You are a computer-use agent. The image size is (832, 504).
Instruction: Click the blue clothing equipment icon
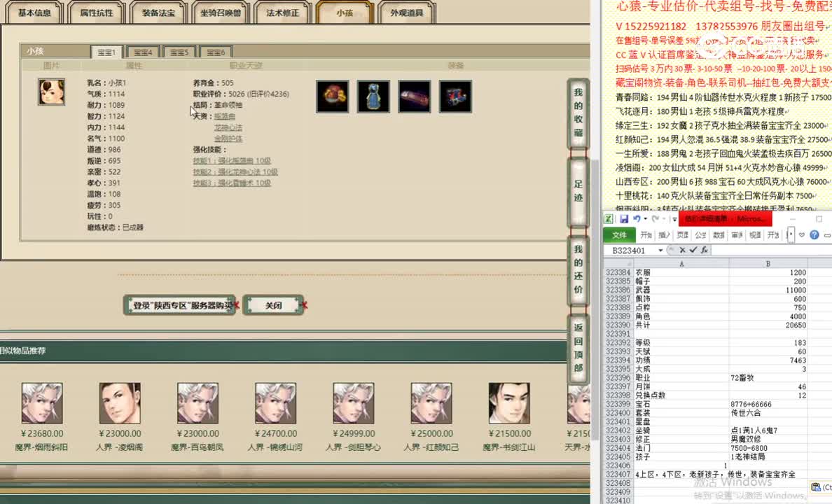[x=373, y=96]
